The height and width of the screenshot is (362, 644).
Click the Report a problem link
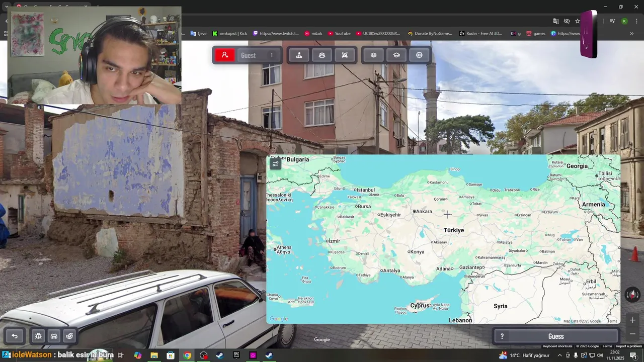pos(629,346)
